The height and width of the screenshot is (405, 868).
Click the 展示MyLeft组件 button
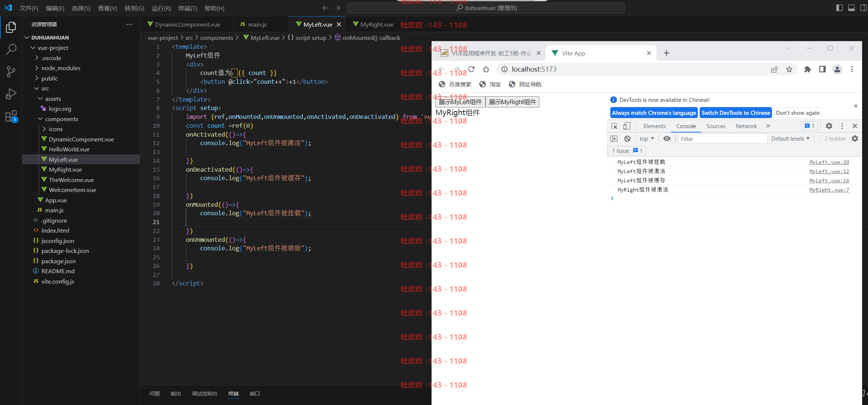click(x=460, y=102)
